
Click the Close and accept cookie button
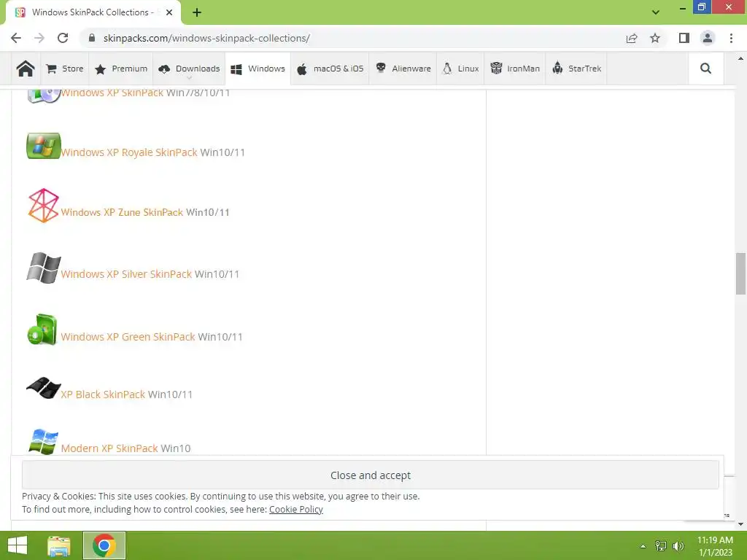pyautogui.click(x=370, y=475)
